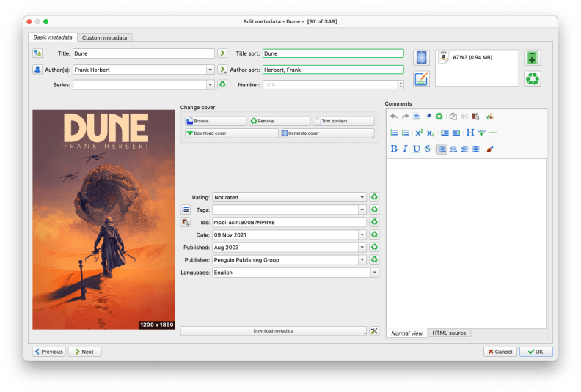Screen dimensions: 581x392
Task: Toggle bold formatting in comments
Action: click(x=394, y=149)
